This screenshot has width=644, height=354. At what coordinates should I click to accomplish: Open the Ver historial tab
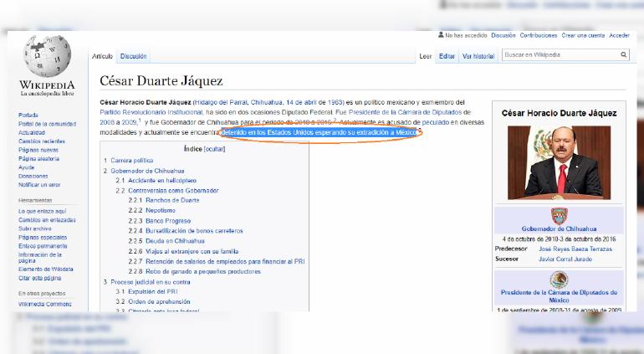point(478,56)
